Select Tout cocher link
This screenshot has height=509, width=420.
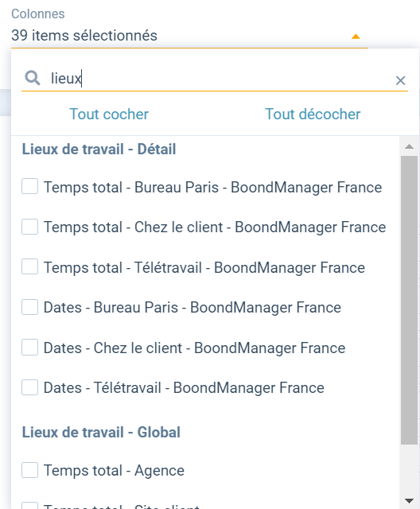[x=109, y=115]
